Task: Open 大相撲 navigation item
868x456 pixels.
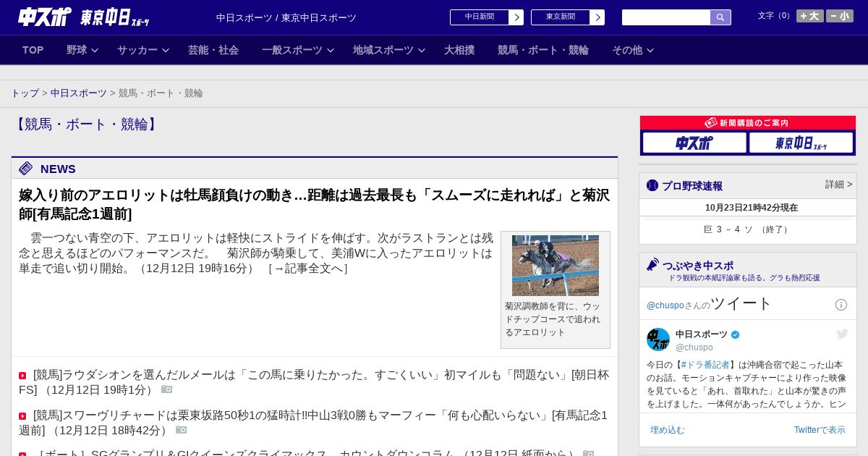Action: tap(459, 50)
